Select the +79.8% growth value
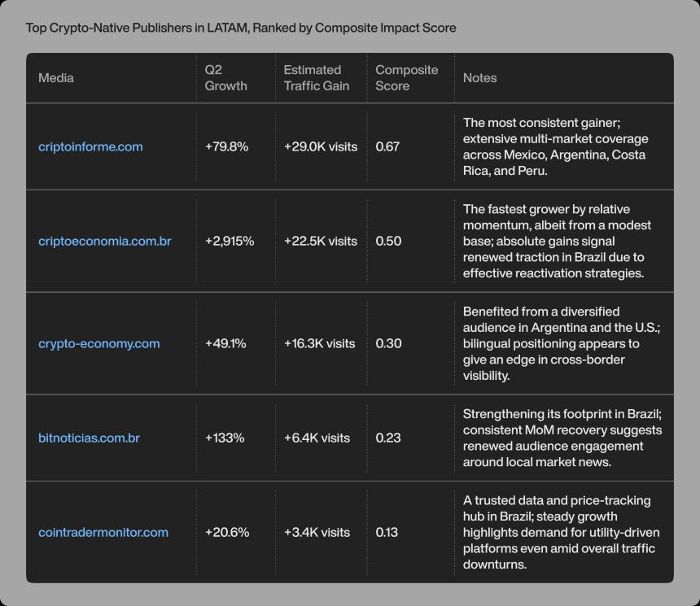This screenshot has width=700, height=606. [227, 146]
